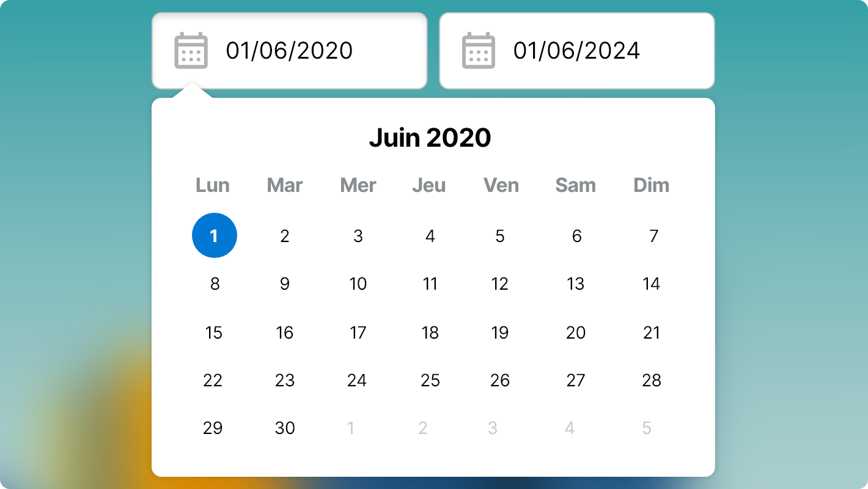Select day 18 under Jeu
The width and height of the screenshot is (868, 489).
430,333
